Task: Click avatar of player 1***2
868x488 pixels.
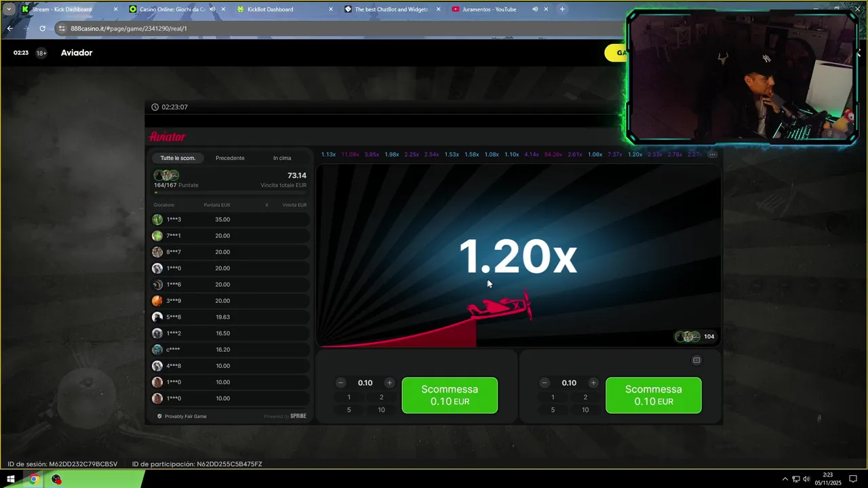Action: [157, 333]
